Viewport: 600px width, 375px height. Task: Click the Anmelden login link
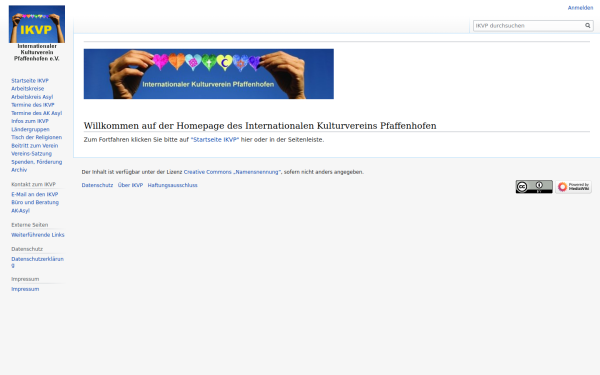click(x=580, y=8)
